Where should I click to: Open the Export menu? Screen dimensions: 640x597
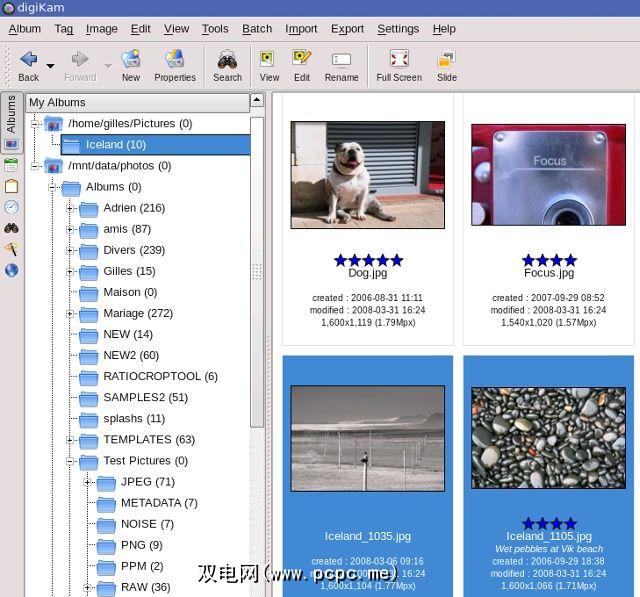(x=347, y=29)
